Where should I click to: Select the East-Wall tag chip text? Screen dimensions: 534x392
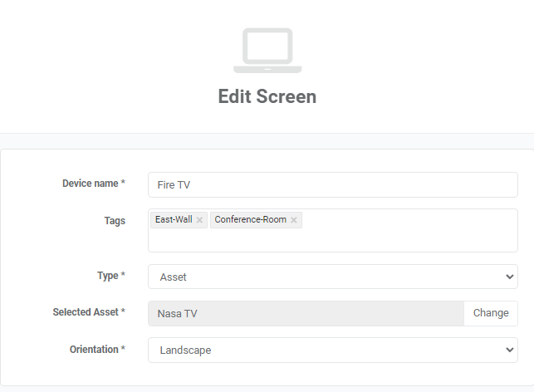pos(174,220)
